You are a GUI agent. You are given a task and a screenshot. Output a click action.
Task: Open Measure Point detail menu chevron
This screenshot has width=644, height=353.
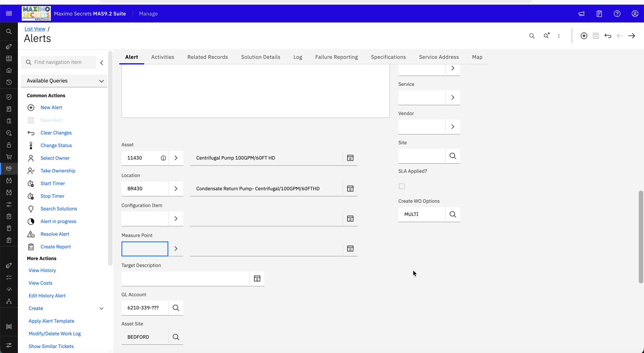click(176, 249)
